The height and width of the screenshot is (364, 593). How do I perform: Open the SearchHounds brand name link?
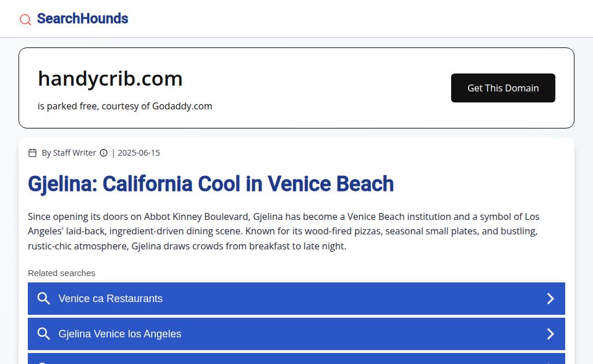coord(82,19)
